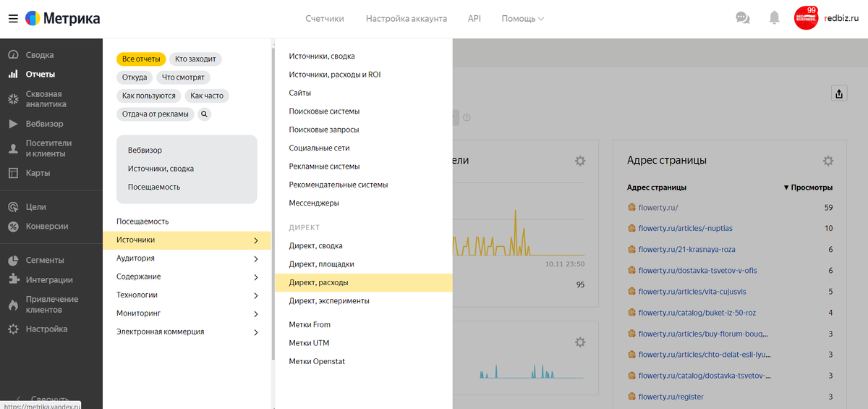Toggle the Отдача от рекламы filter chip
The height and width of the screenshot is (409, 868).
pyautogui.click(x=155, y=114)
